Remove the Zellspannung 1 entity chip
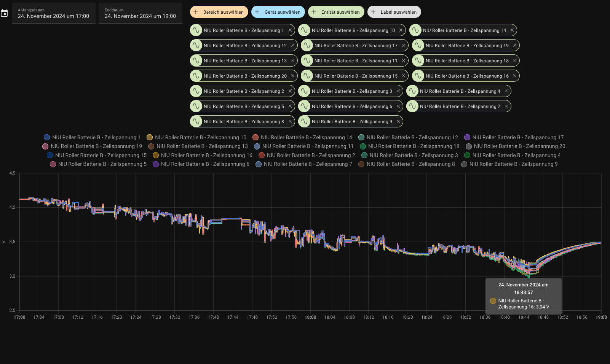The width and height of the screenshot is (610, 364). click(290, 30)
